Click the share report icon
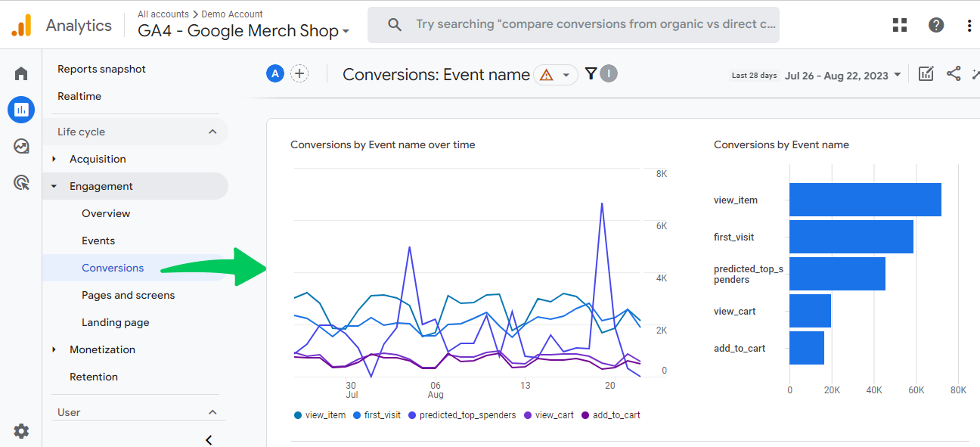 954,73
